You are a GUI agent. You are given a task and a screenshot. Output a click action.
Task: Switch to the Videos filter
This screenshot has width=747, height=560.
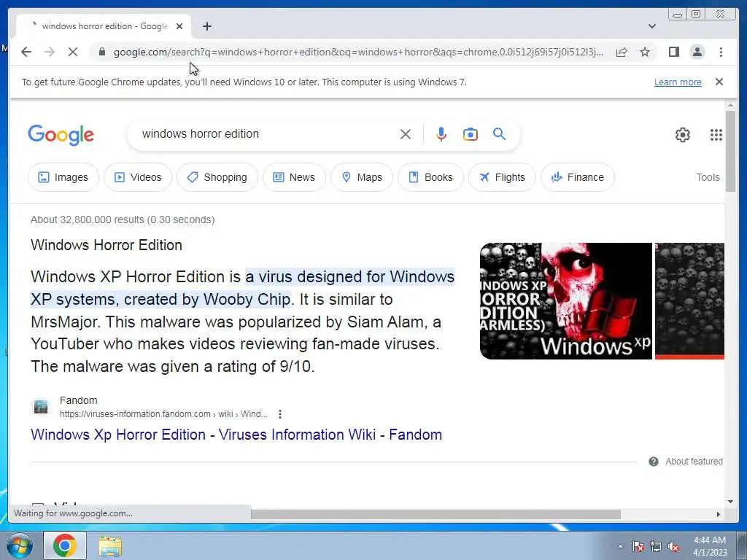click(138, 177)
